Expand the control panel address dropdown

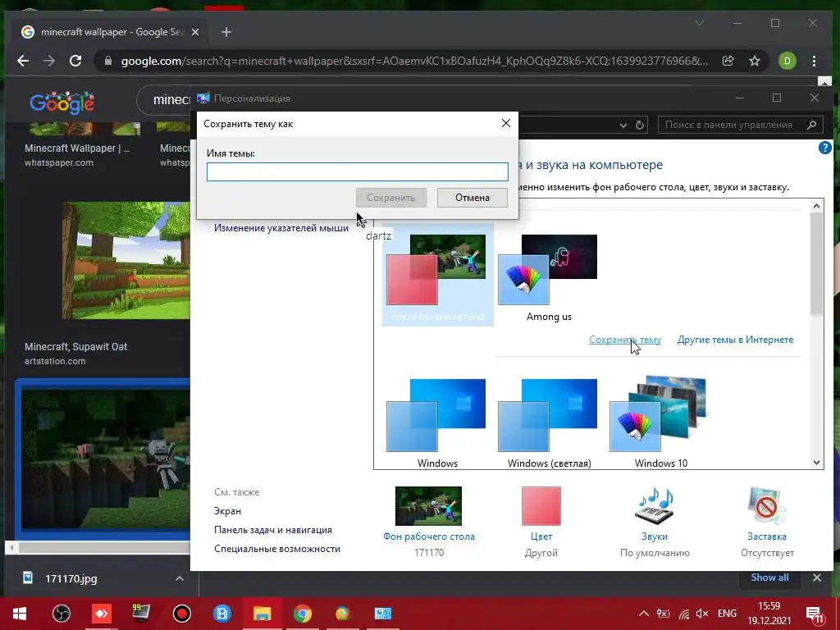[623, 125]
